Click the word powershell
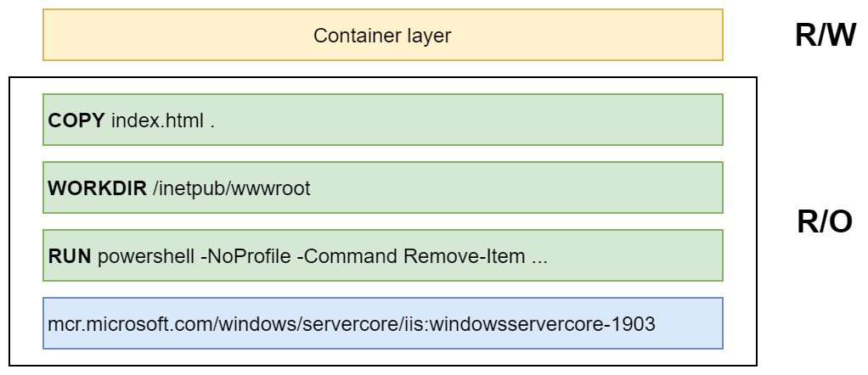 [x=145, y=258]
